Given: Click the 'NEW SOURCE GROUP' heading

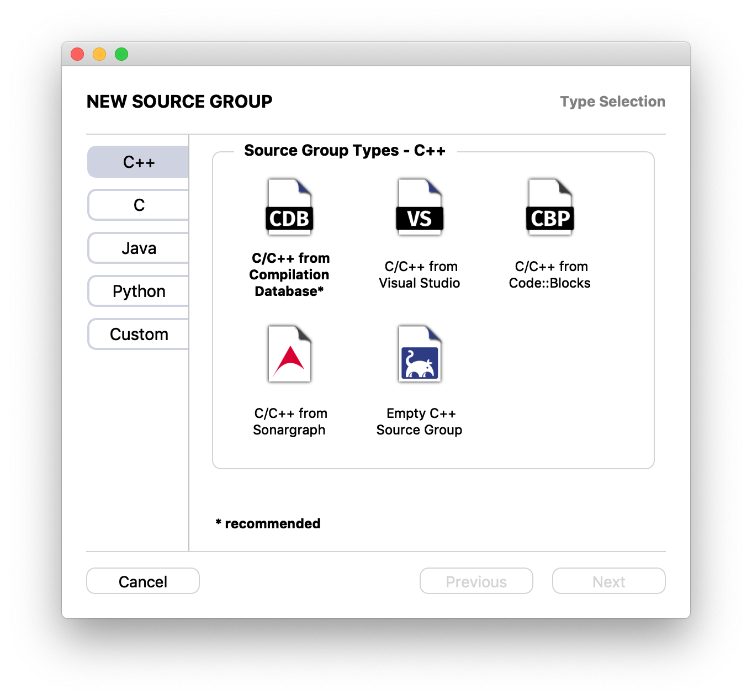Looking at the screenshot, I should [x=179, y=102].
